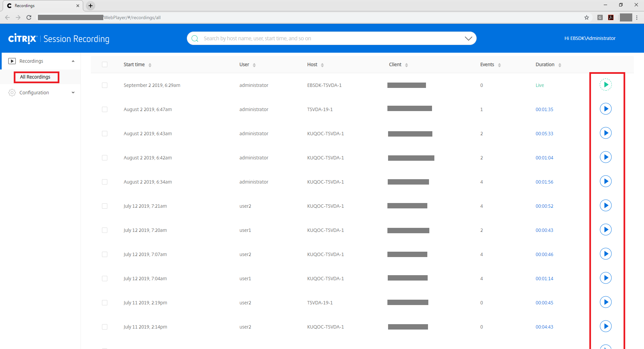
Task: Click host EBSDK-TSVDA-1 in the first row
Action: (x=324, y=85)
